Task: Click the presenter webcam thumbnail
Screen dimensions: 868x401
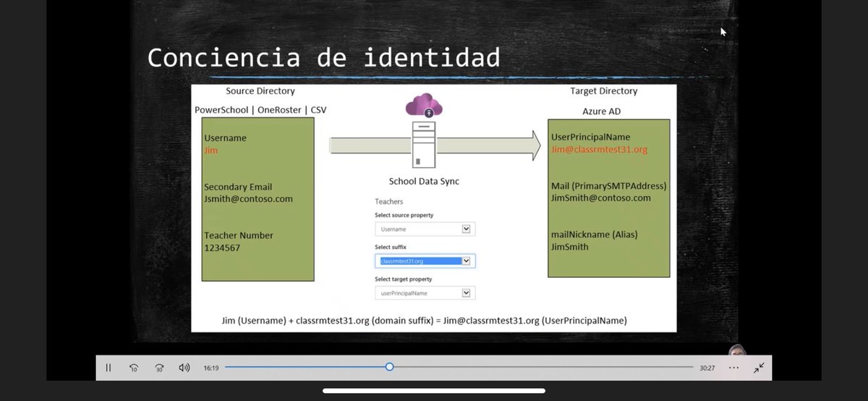Action: point(736,350)
